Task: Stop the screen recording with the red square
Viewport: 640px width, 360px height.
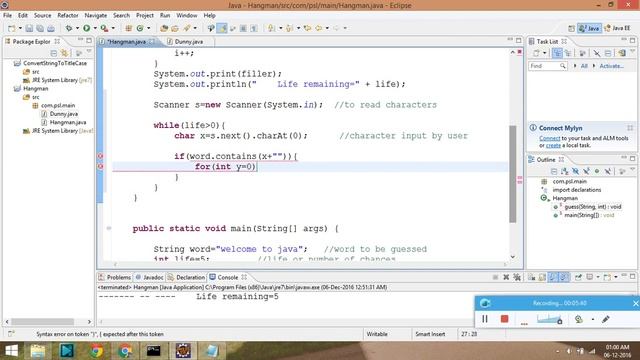Action: [504, 319]
